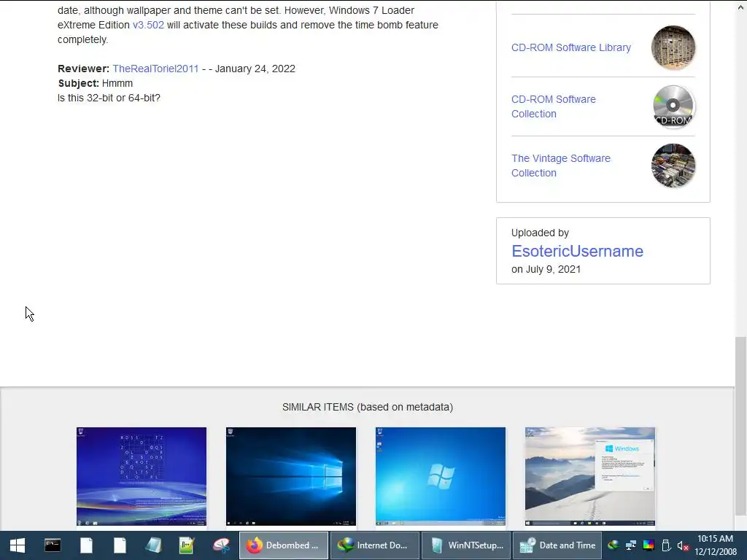This screenshot has width=747, height=560.
Task: Click the colorful display tray icon
Action: (x=649, y=545)
